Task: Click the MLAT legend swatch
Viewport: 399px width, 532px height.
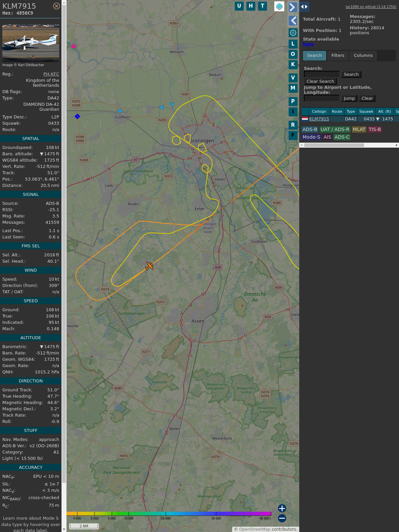Action: click(x=359, y=130)
